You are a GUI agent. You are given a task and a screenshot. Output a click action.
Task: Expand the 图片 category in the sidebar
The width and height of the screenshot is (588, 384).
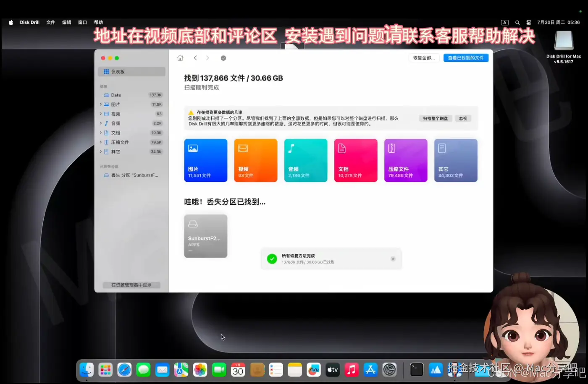pyautogui.click(x=100, y=104)
